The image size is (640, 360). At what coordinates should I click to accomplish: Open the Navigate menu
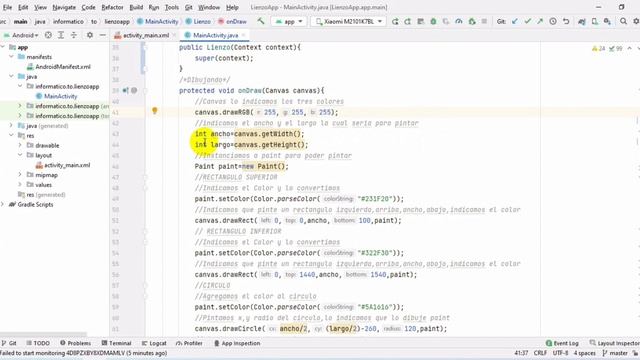coord(64,7)
